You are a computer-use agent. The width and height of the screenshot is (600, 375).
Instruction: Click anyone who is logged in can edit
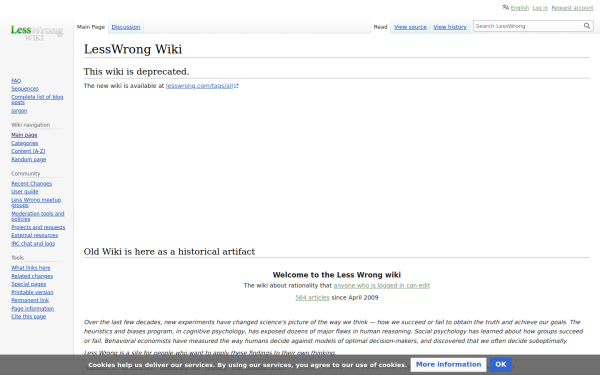pos(382,285)
